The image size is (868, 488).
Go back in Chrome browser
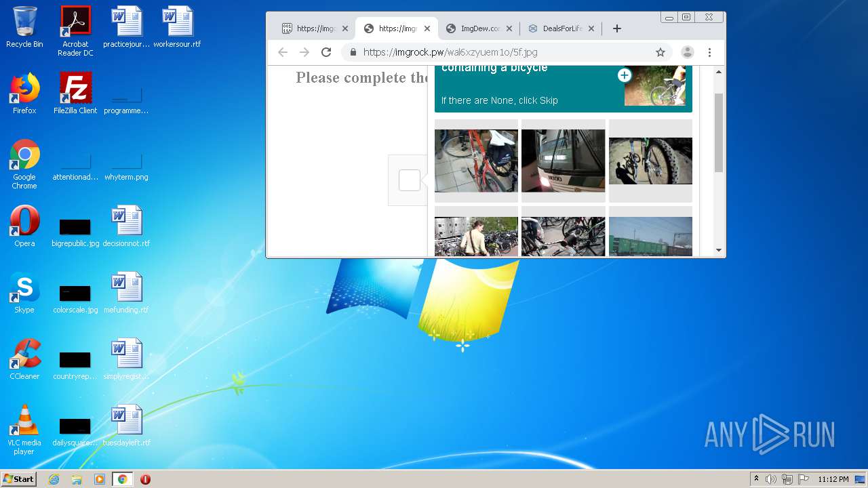[x=283, y=52]
